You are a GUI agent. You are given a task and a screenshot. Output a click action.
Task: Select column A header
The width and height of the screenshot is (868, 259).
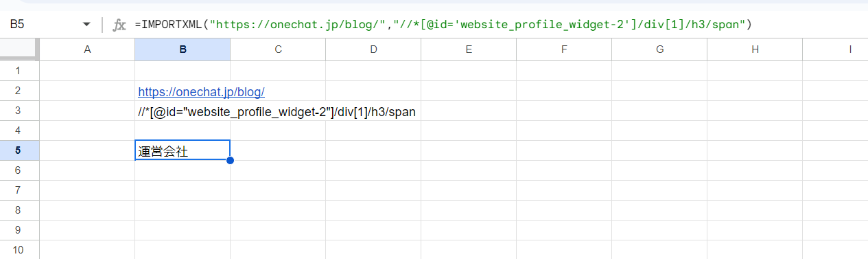87,49
